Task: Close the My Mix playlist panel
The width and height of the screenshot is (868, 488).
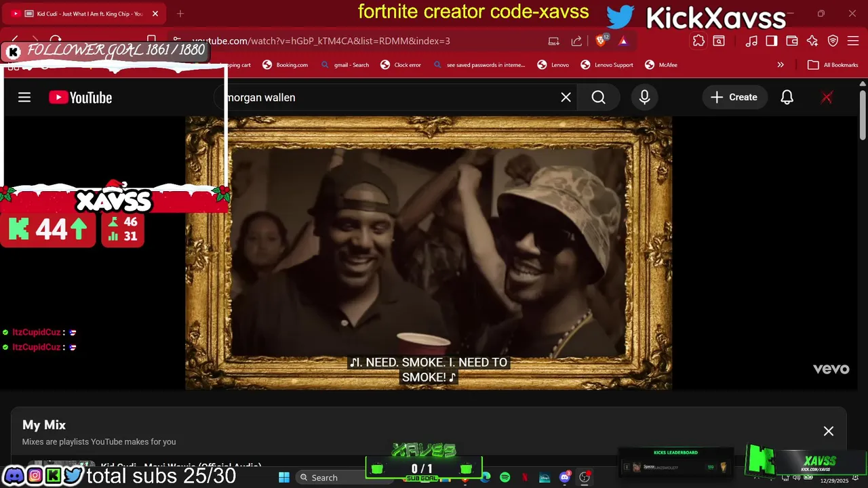Action: tap(829, 431)
